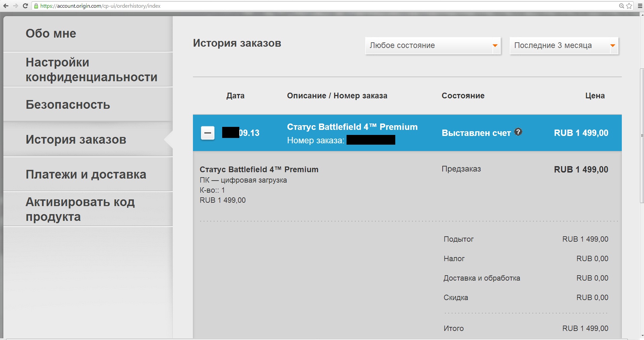Collapse the order with the minus button

click(208, 133)
